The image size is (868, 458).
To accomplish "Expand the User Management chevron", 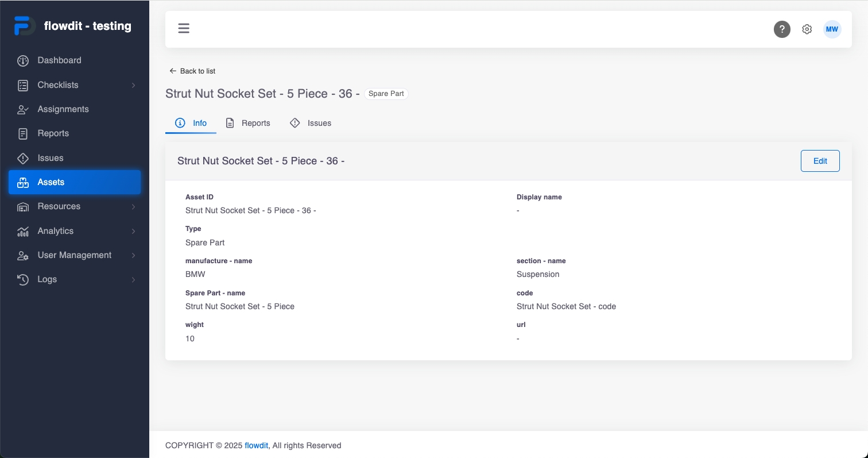I will pyautogui.click(x=133, y=255).
